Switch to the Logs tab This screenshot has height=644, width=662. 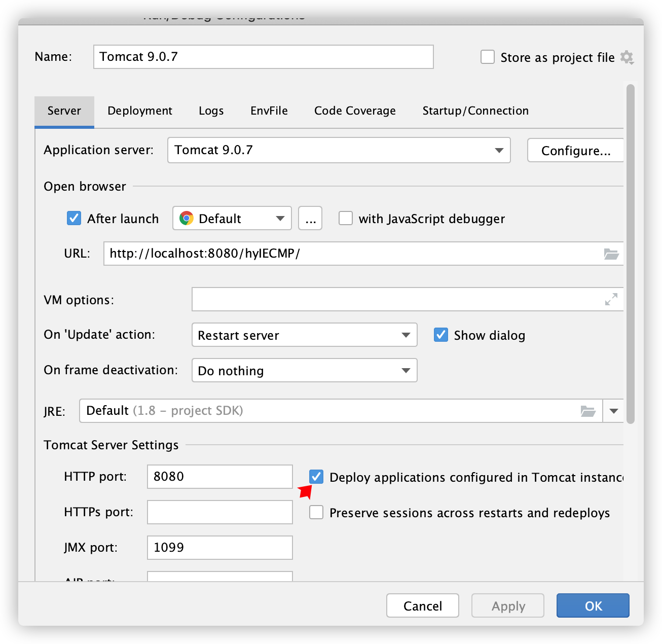click(x=211, y=111)
